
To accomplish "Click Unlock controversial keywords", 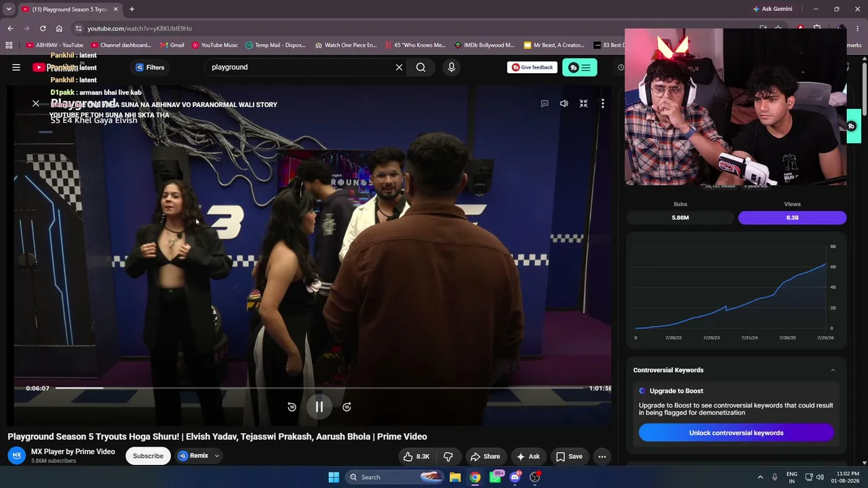I will click(736, 433).
